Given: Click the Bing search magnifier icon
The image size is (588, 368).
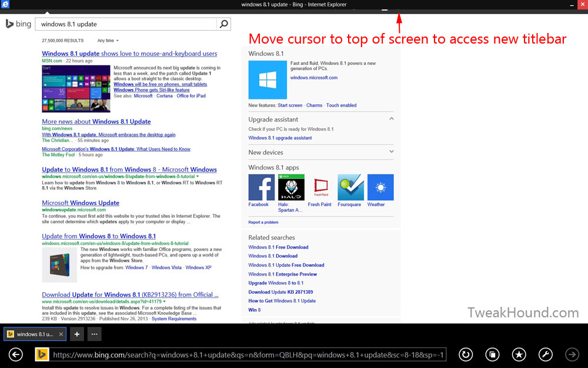Looking at the screenshot, I should pyautogui.click(x=223, y=24).
